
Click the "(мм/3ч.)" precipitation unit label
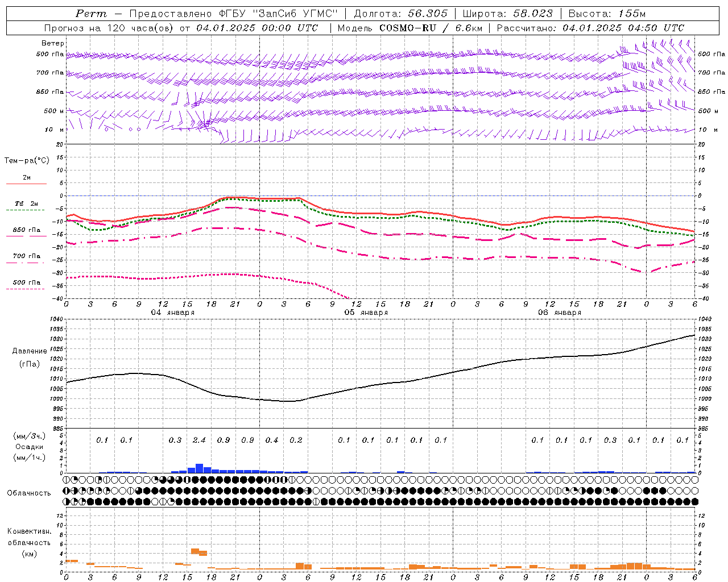click(29, 436)
